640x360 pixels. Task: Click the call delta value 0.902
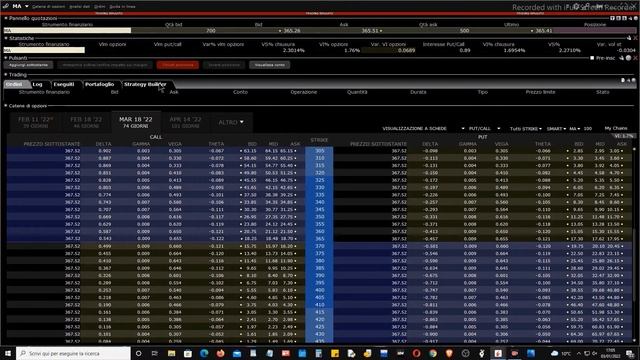click(x=105, y=151)
